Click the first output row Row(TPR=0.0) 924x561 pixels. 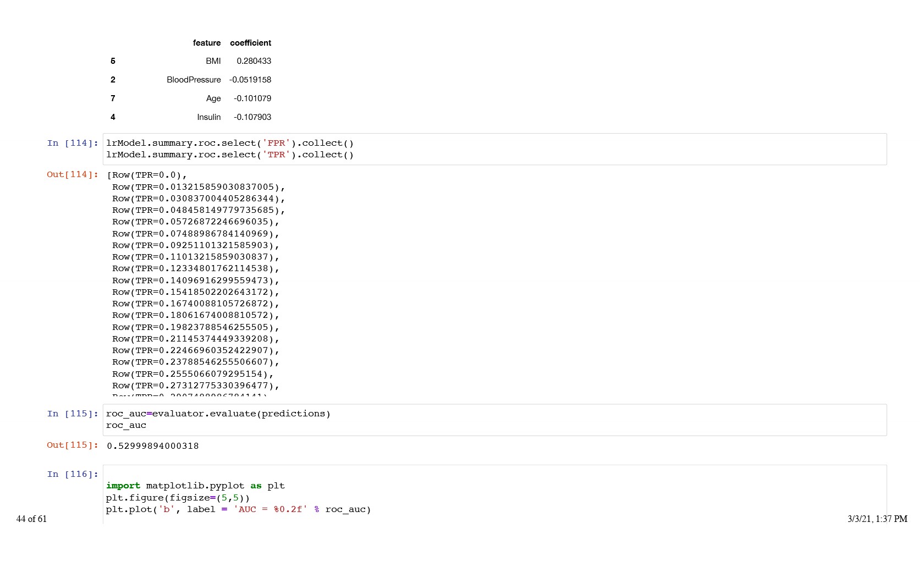pyautogui.click(x=147, y=175)
